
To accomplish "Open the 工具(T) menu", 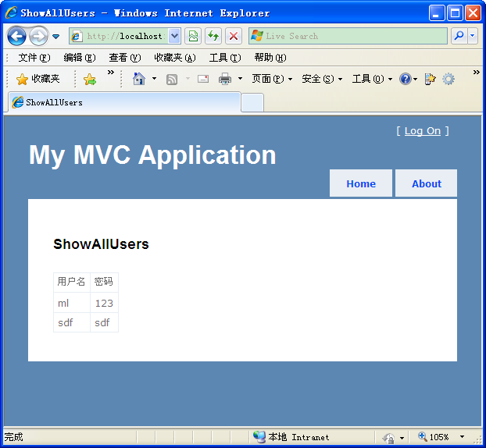I will 225,58.
